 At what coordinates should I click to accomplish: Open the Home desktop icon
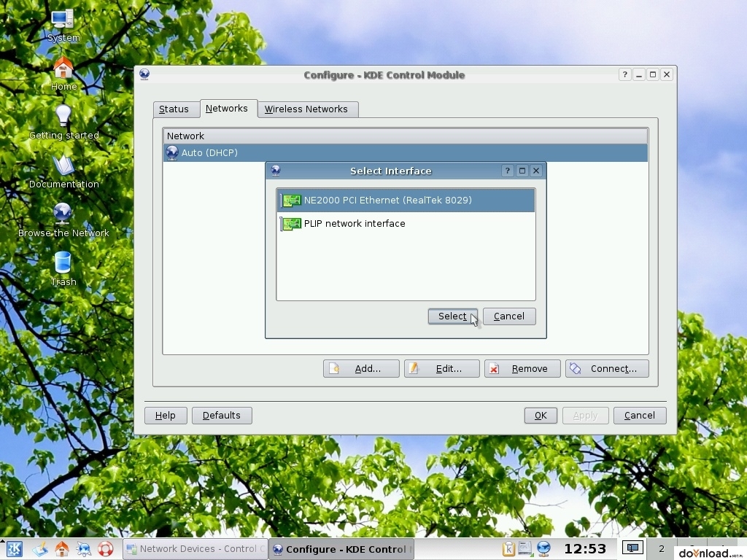click(63, 74)
